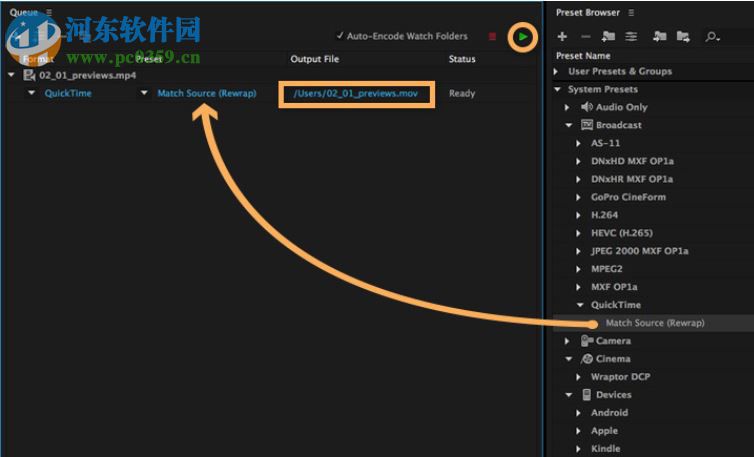Viewport: 754px width, 457px height.
Task: Select the MPEG2 row
Action: pos(606,269)
